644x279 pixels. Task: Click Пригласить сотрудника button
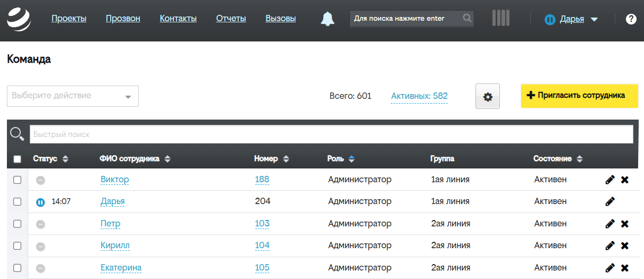click(x=579, y=96)
